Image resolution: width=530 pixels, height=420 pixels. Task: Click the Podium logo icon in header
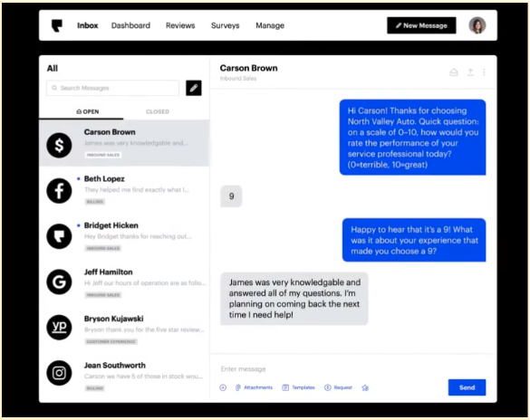coord(57,25)
